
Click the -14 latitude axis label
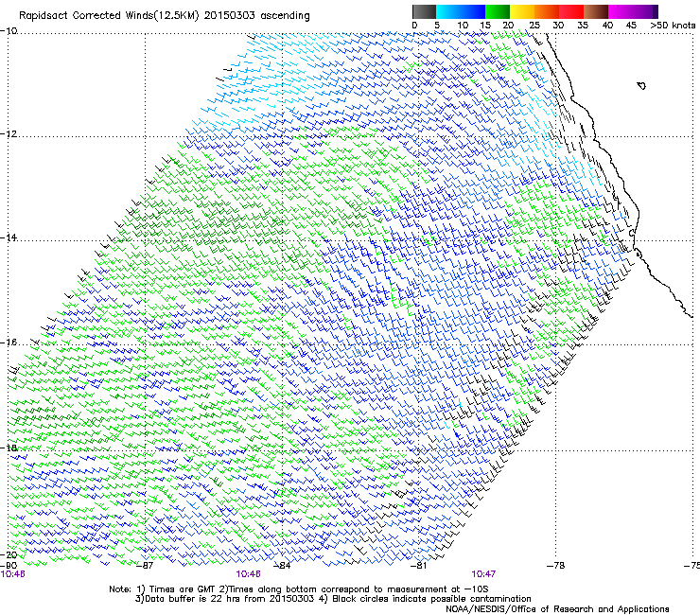pos(9,237)
